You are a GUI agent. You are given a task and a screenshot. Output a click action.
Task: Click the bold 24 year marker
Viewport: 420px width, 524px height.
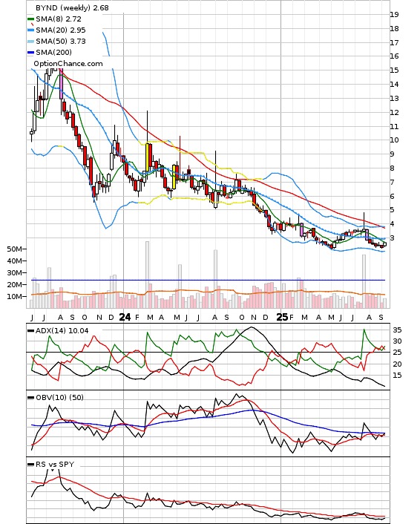click(125, 317)
